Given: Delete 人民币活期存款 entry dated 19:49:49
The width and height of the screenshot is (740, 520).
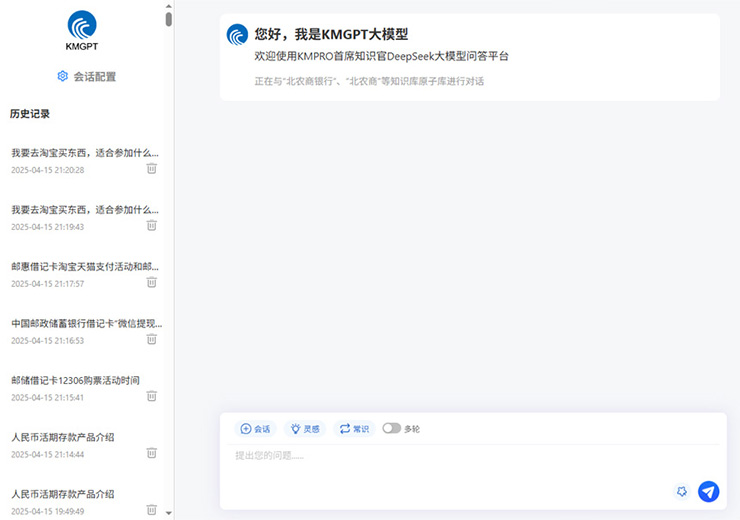Looking at the screenshot, I should pyautogui.click(x=151, y=510).
